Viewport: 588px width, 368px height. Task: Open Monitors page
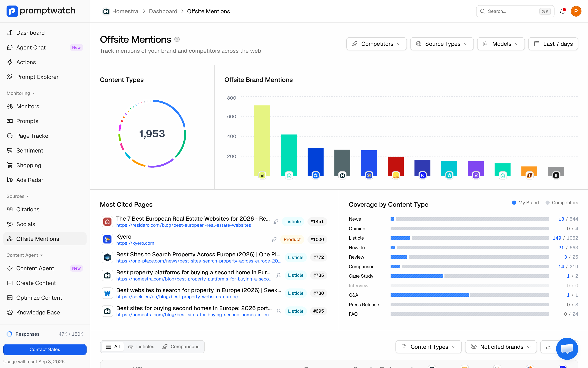[x=28, y=106]
